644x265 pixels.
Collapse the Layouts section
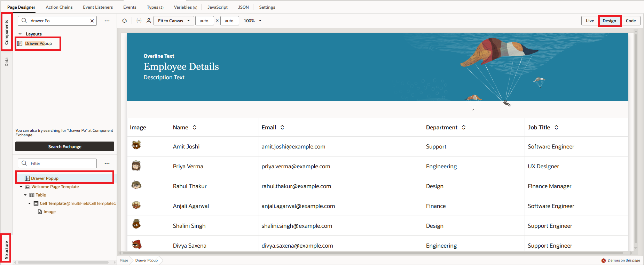[x=20, y=34]
